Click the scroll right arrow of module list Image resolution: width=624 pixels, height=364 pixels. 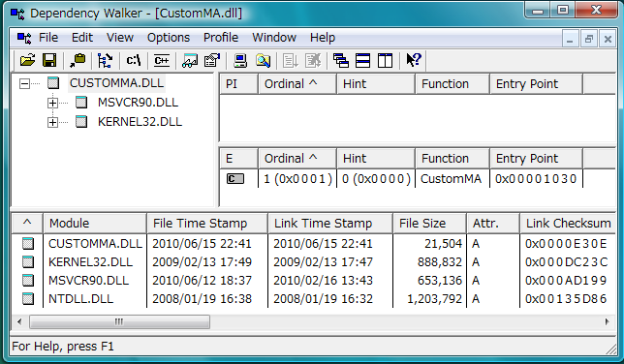tap(607, 321)
